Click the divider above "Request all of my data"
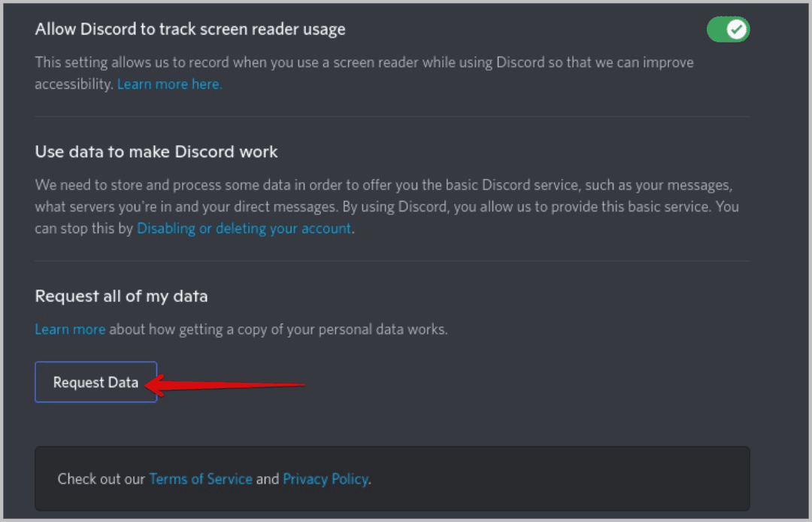The height and width of the screenshot is (522, 812). tap(392, 261)
